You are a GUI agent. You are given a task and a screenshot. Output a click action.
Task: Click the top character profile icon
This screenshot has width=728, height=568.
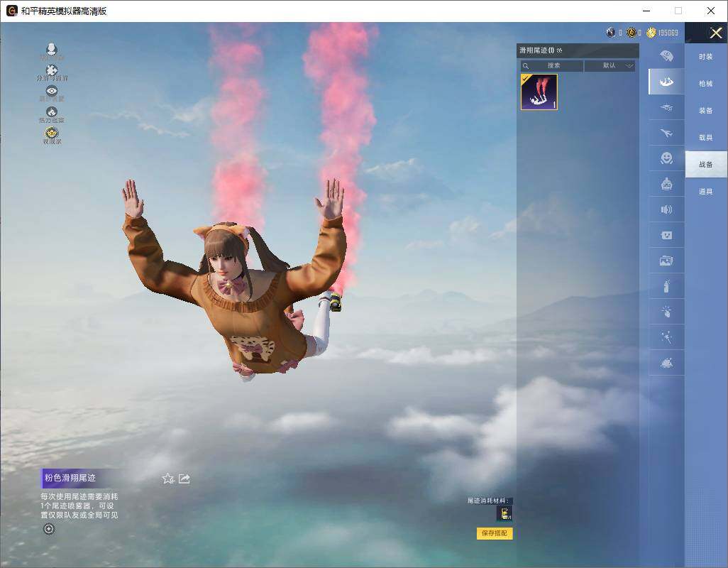[x=52, y=49]
